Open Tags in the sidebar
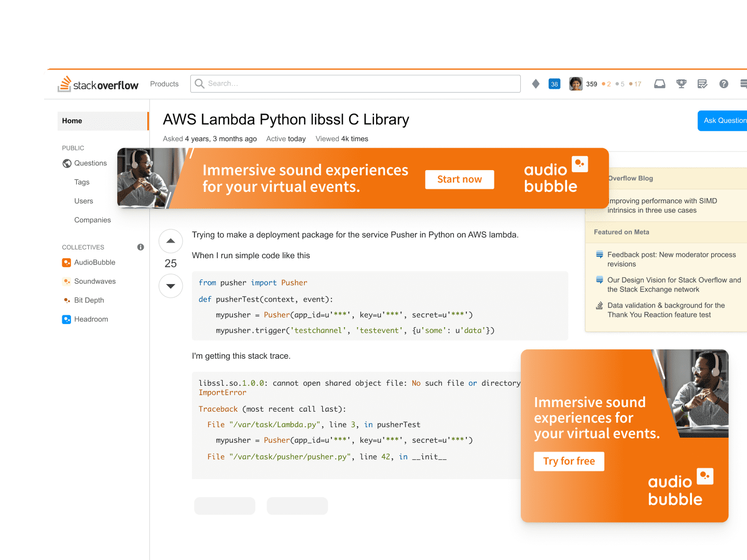 click(x=82, y=182)
